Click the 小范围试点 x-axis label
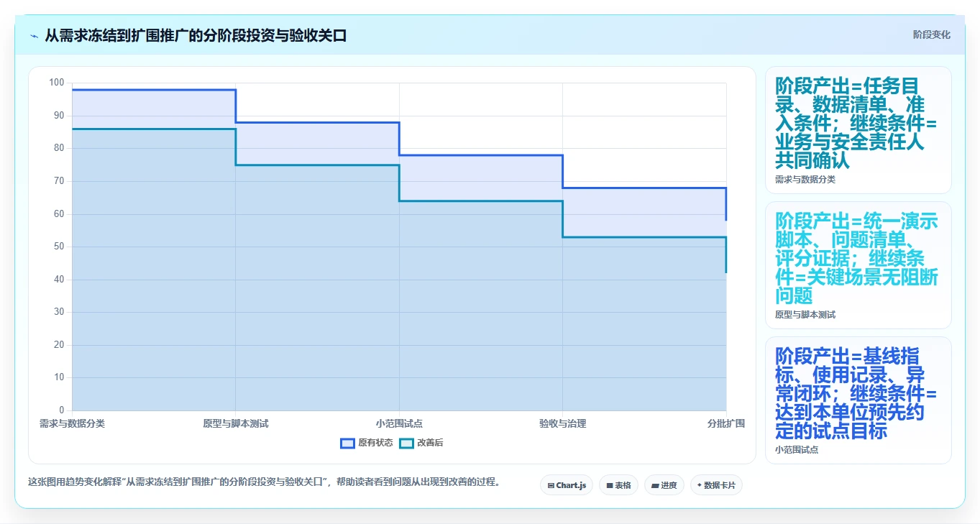 (399, 423)
